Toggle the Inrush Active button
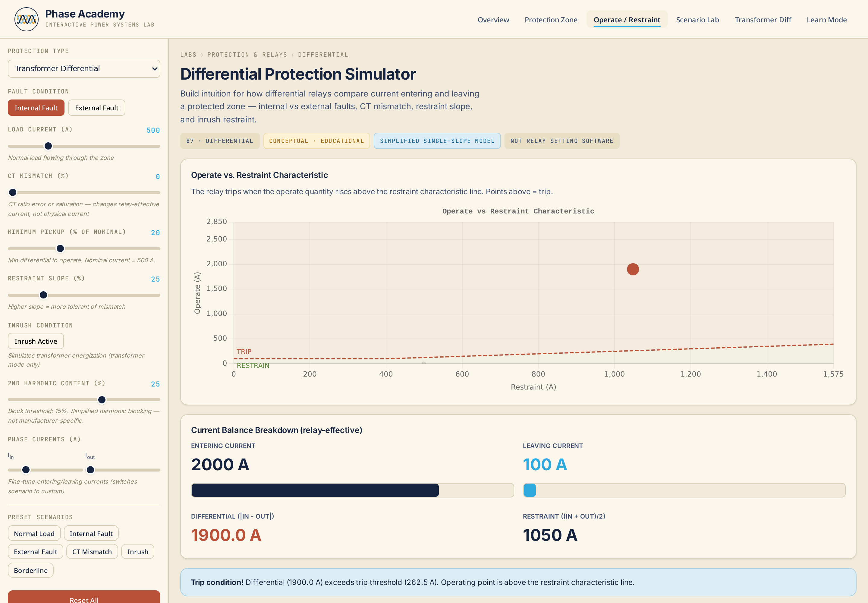Image resolution: width=868 pixels, height=603 pixels. point(36,341)
